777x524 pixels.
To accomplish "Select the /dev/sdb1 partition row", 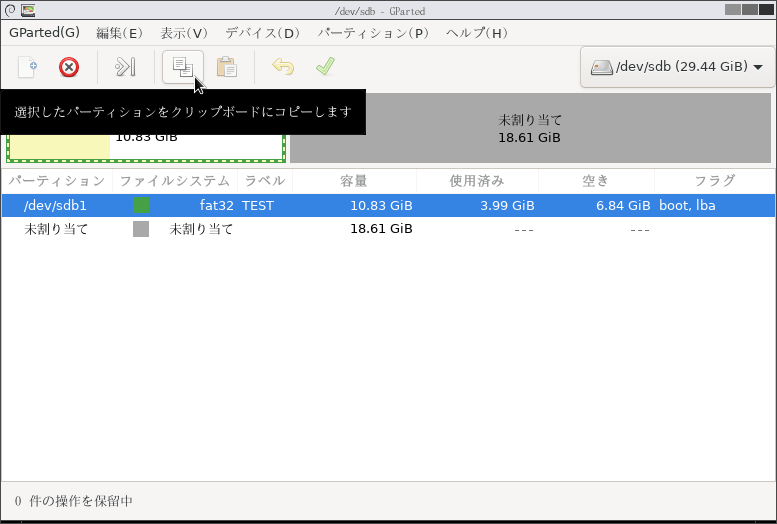I will point(388,205).
